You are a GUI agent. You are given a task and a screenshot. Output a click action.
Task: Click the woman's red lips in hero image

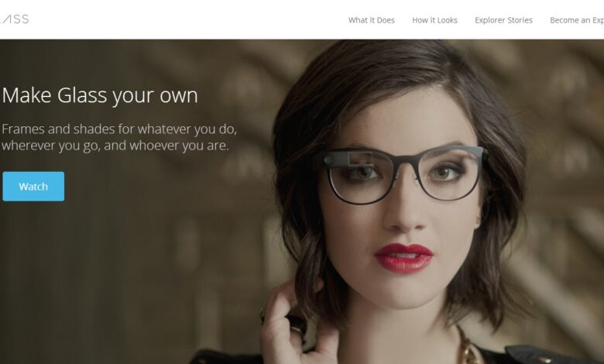[403, 258]
